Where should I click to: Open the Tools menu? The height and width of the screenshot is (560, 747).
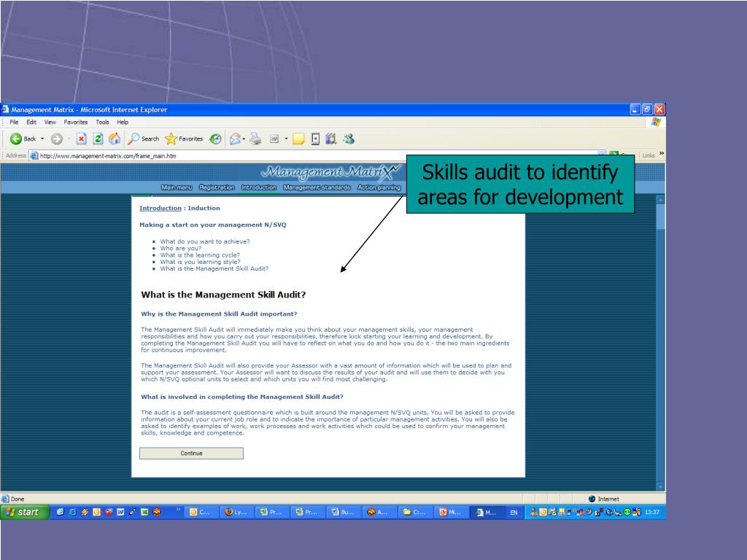[102, 122]
